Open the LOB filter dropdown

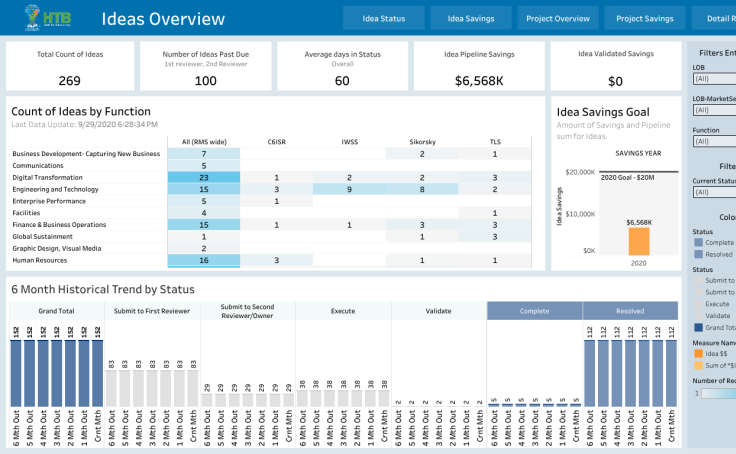(x=713, y=78)
